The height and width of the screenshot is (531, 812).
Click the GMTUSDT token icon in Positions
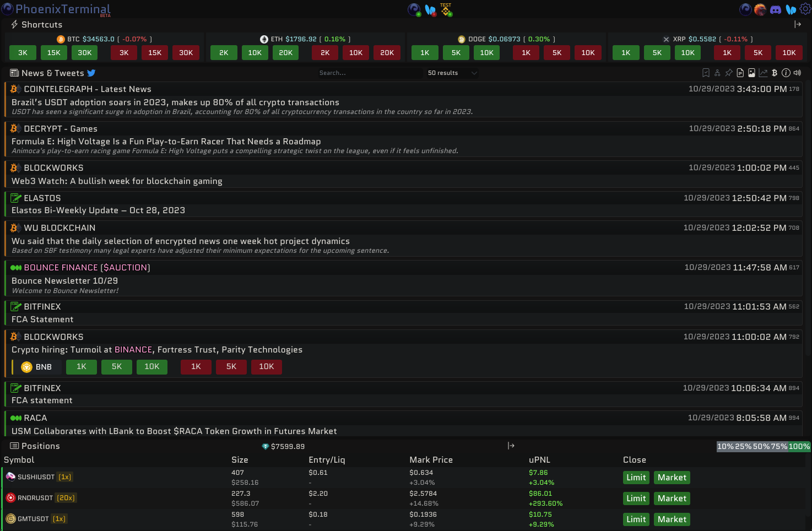click(10, 519)
